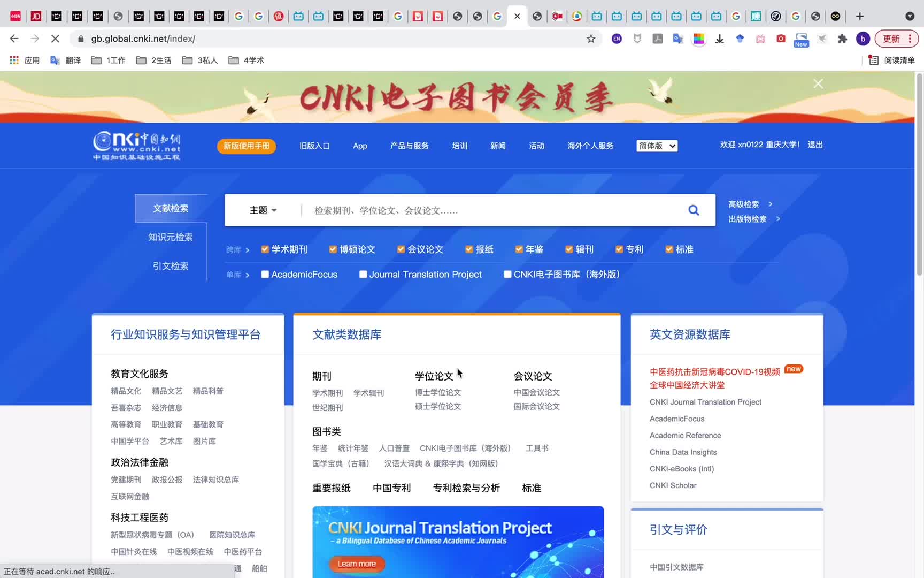
Task: Open the Chrome menu three dots
Action: (910, 39)
